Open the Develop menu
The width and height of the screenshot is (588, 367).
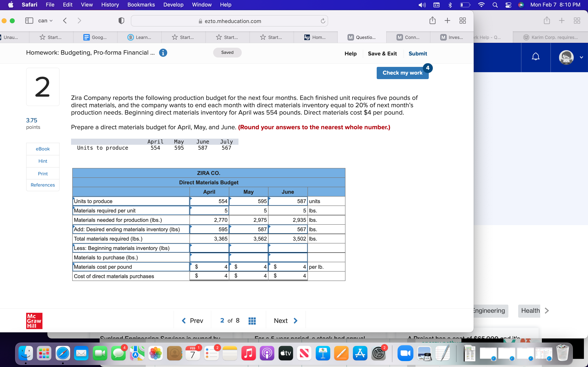click(x=173, y=5)
